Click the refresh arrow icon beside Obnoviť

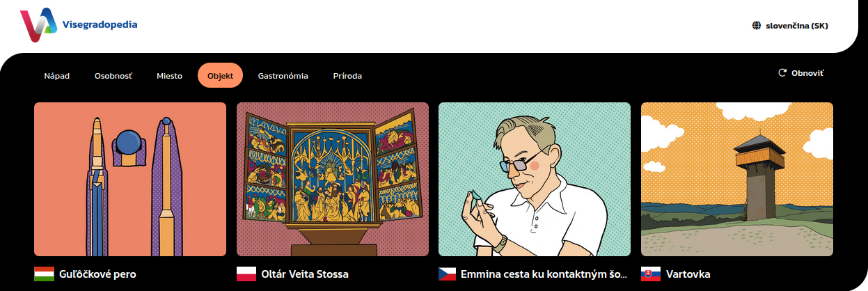pos(782,72)
